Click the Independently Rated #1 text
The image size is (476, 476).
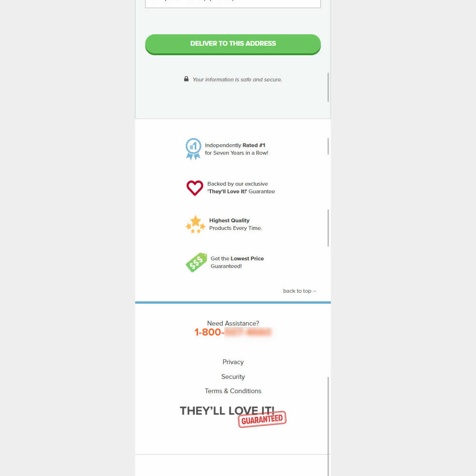click(x=236, y=149)
